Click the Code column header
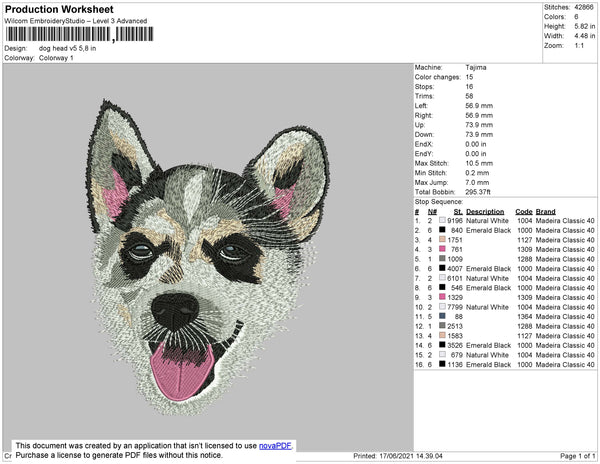This screenshot has width=600, height=464. coord(524,212)
